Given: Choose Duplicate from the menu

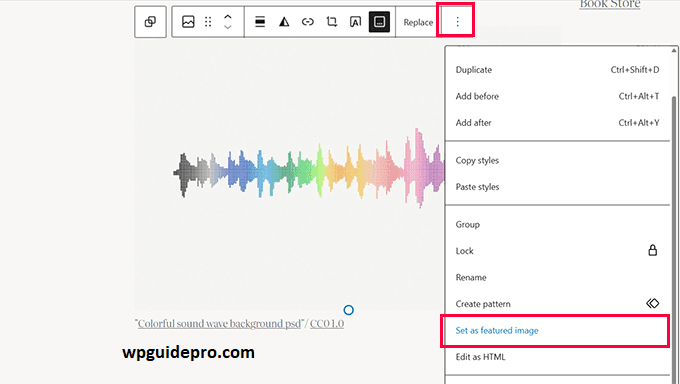Looking at the screenshot, I should 557,70.
